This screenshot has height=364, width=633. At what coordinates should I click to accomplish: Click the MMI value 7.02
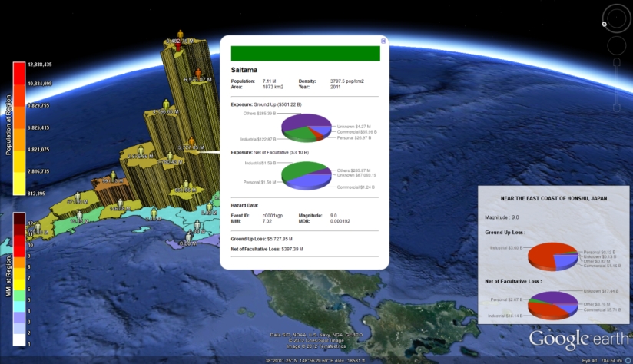(267, 221)
